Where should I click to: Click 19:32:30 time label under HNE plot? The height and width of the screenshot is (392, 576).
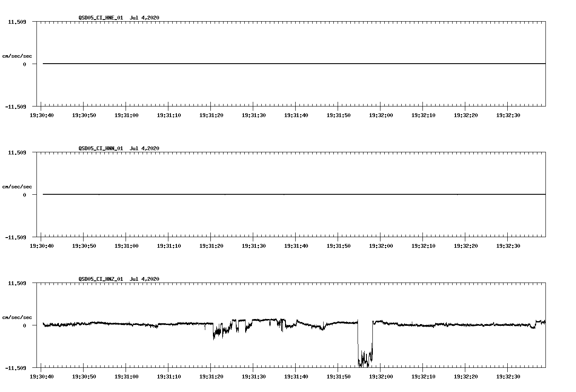click(x=508, y=115)
